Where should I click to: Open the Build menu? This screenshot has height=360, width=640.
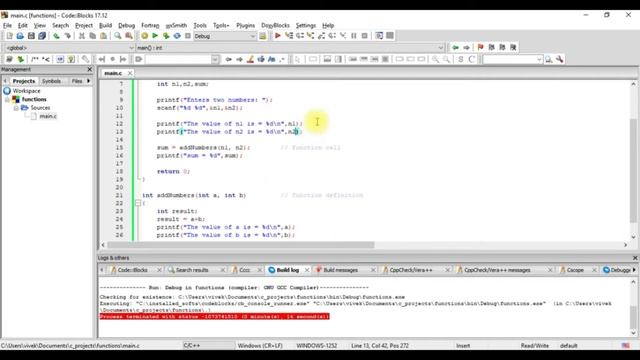tap(105, 25)
